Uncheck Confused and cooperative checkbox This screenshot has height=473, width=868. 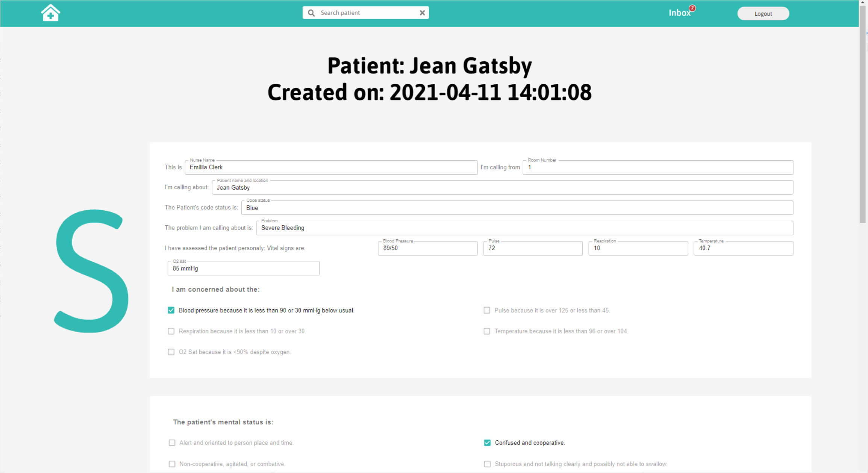tap(487, 443)
